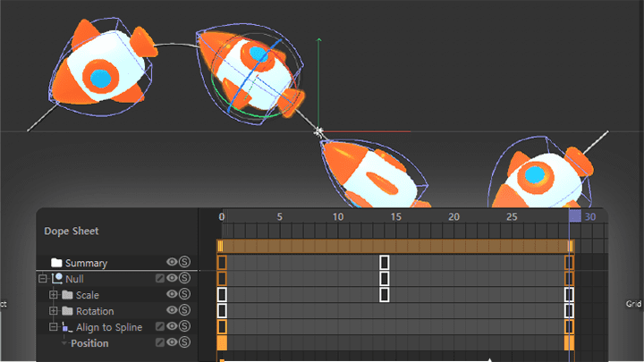Select Scale keyframe at frame 14
The height and width of the screenshot is (362, 644).
tap(384, 295)
